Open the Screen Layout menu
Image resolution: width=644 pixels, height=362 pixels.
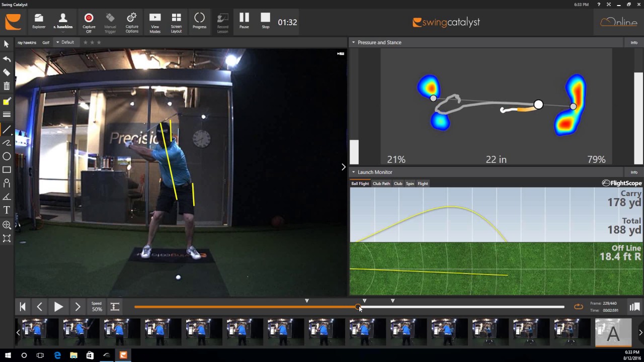coord(176,23)
